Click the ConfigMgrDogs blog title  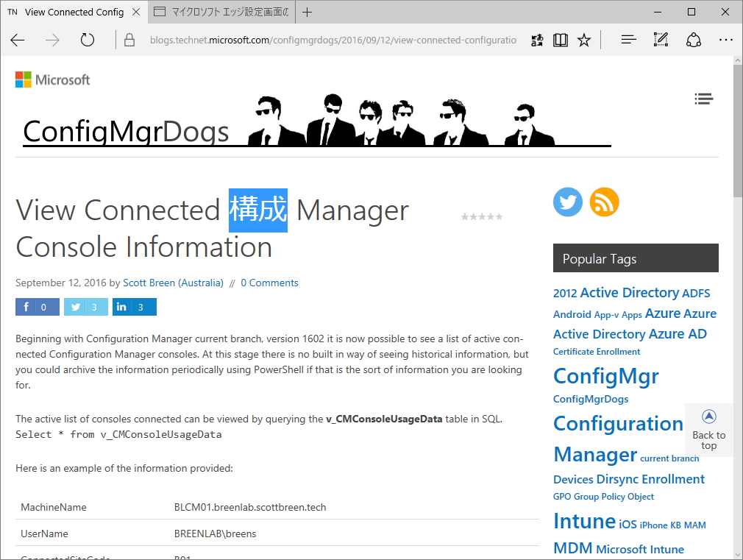[126, 131]
